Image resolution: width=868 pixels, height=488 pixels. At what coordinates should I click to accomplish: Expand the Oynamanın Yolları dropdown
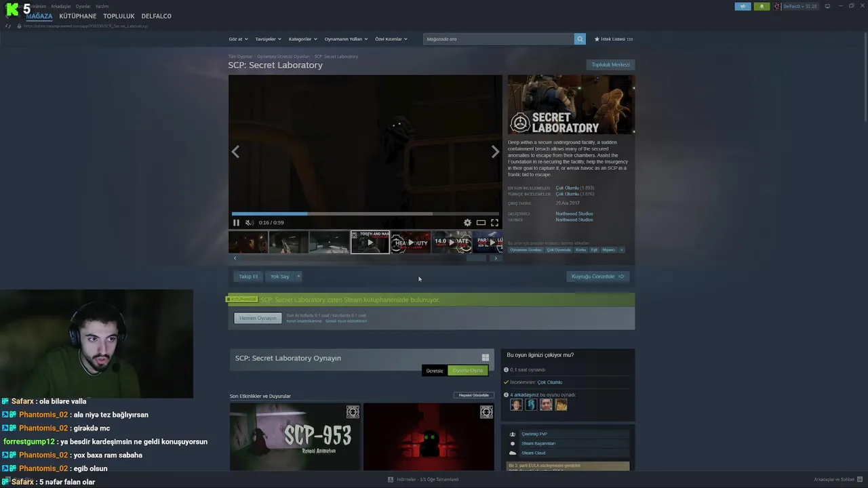click(x=346, y=39)
